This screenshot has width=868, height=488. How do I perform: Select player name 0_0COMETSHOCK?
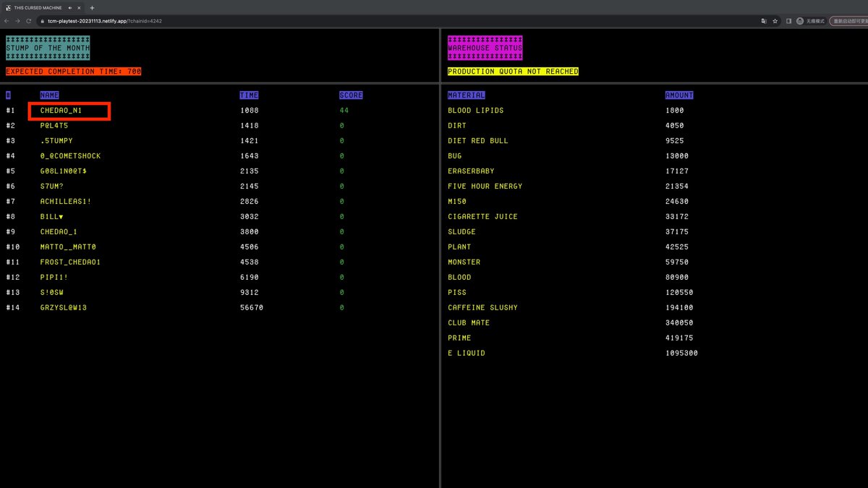[71, 156]
